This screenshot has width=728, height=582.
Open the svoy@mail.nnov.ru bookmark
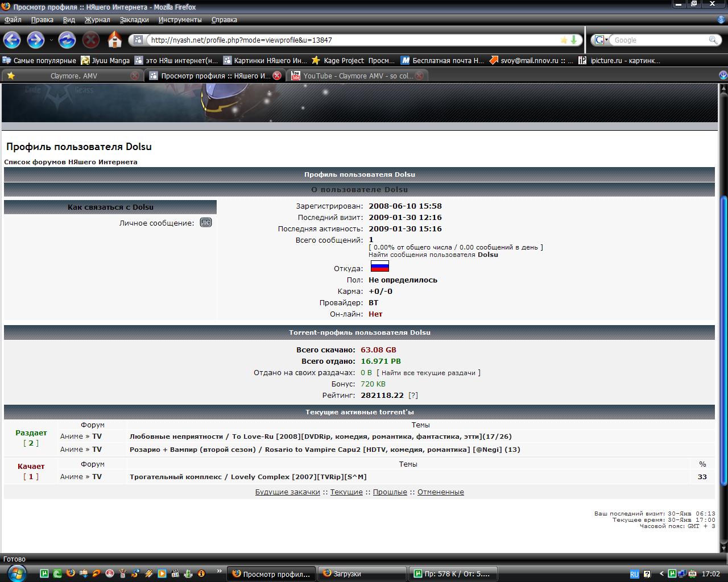(x=531, y=60)
